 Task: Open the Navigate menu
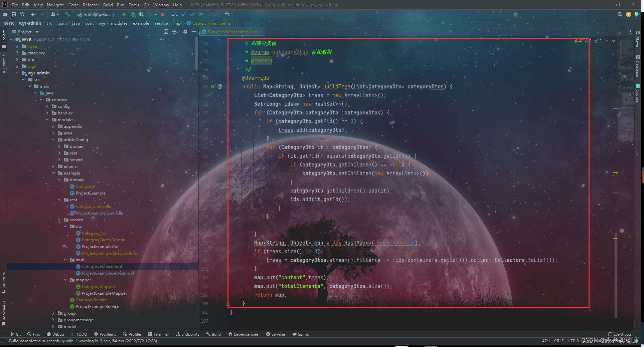[55, 5]
